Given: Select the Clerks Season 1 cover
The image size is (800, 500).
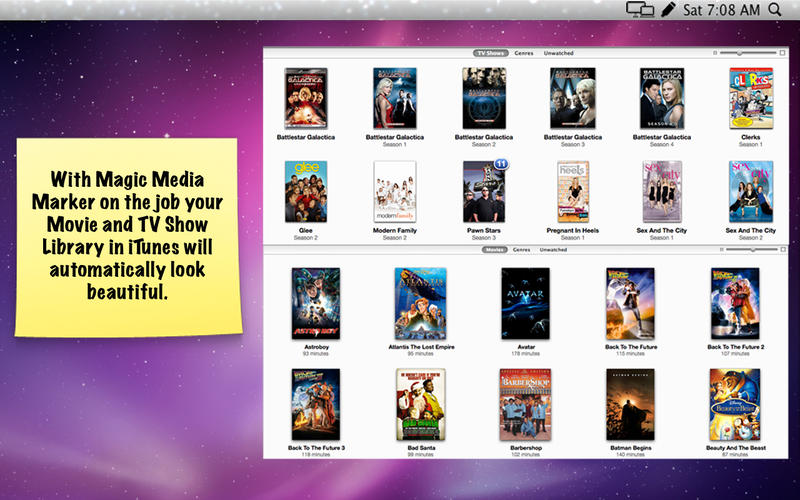Looking at the screenshot, I should 751,98.
